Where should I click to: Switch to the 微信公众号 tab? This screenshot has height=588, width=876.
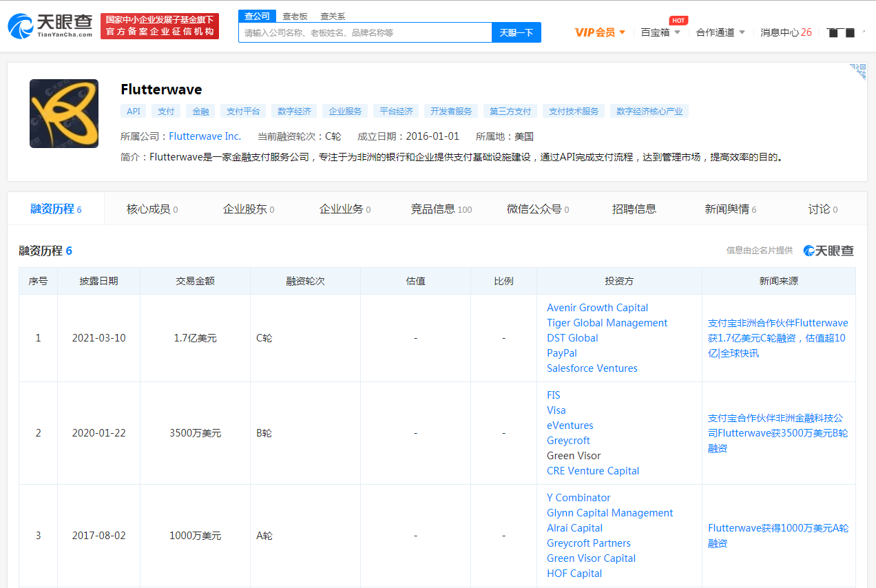[x=538, y=209]
